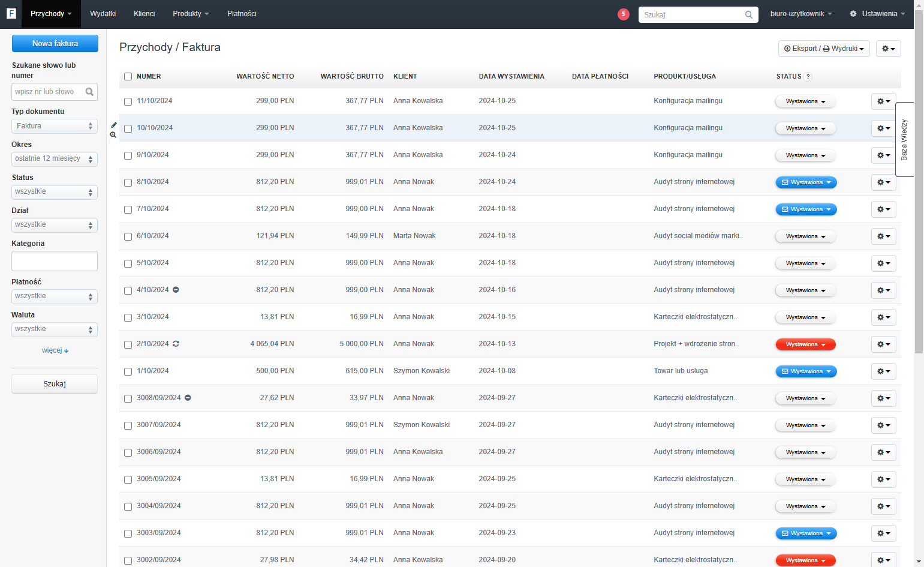Tick the checkbox for invoice 3006/09/2024
This screenshot has height=567, width=924.
128,452
